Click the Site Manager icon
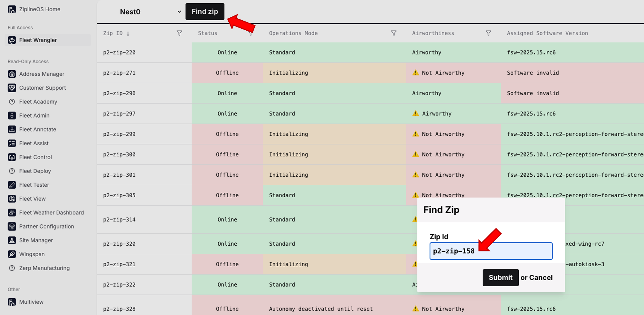 click(x=12, y=240)
